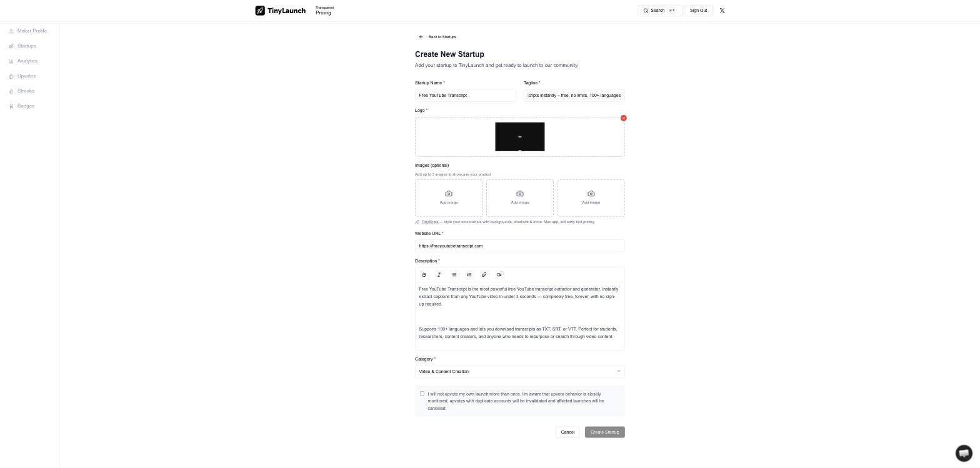This screenshot has height=468, width=980.
Task: Click the Startups rocket icon in sidebar
Action: 11,46
